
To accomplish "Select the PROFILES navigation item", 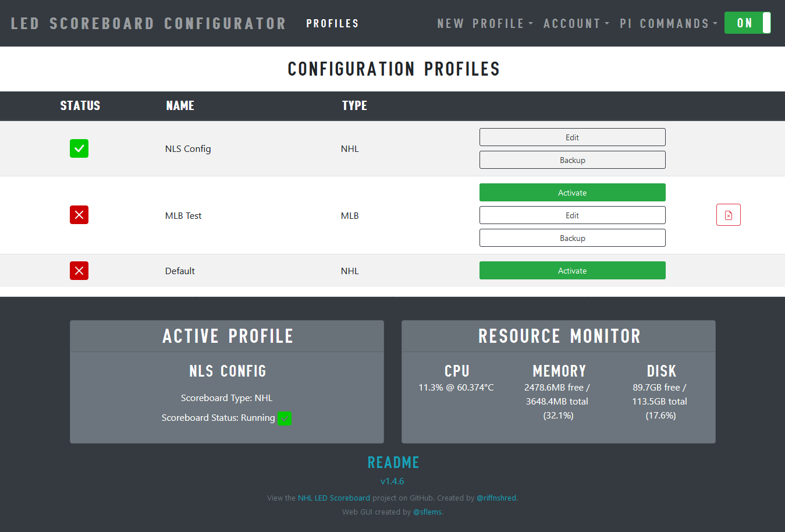I will pyautogui.click(x=332, y=23).
